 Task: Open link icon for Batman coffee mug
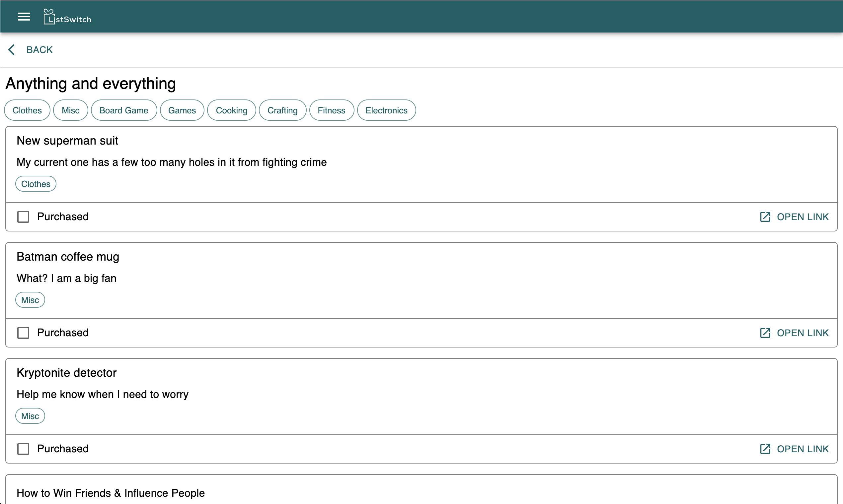pyautogui.click(x=765, y=333)
